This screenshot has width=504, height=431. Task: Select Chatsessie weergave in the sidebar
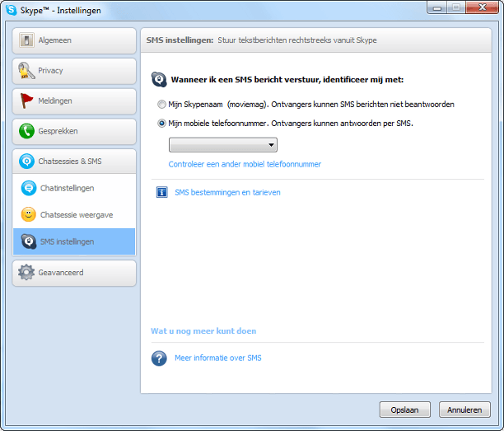click(74, 215)
